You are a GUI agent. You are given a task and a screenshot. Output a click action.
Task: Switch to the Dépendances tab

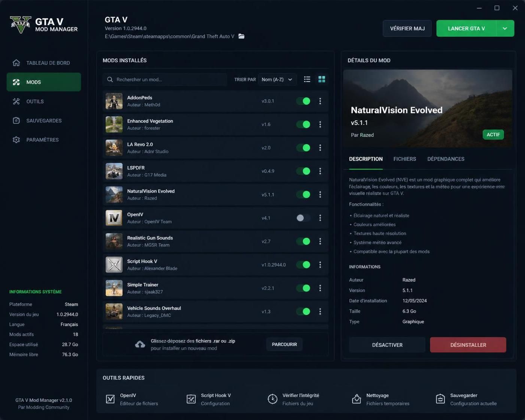[446, 159]
